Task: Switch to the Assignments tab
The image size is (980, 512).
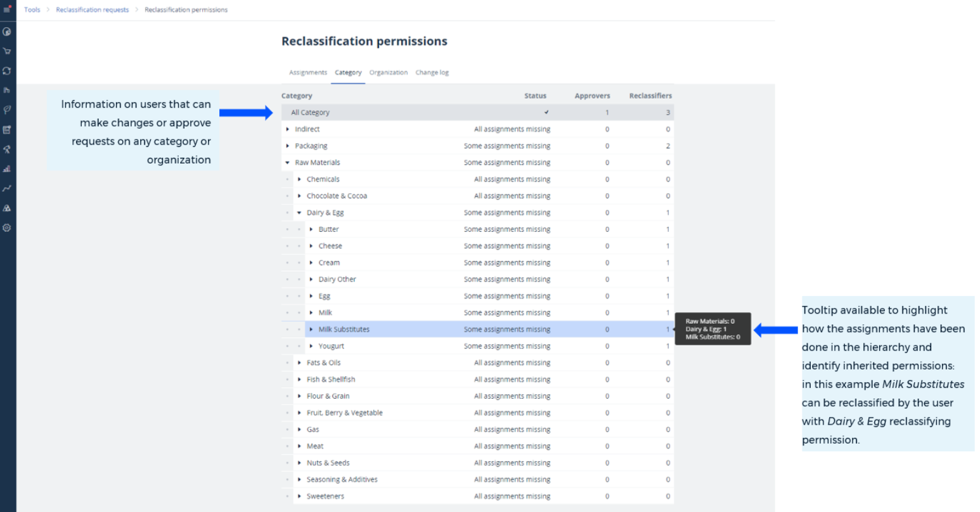Action: pyautogui.click(x=308, y=73)
